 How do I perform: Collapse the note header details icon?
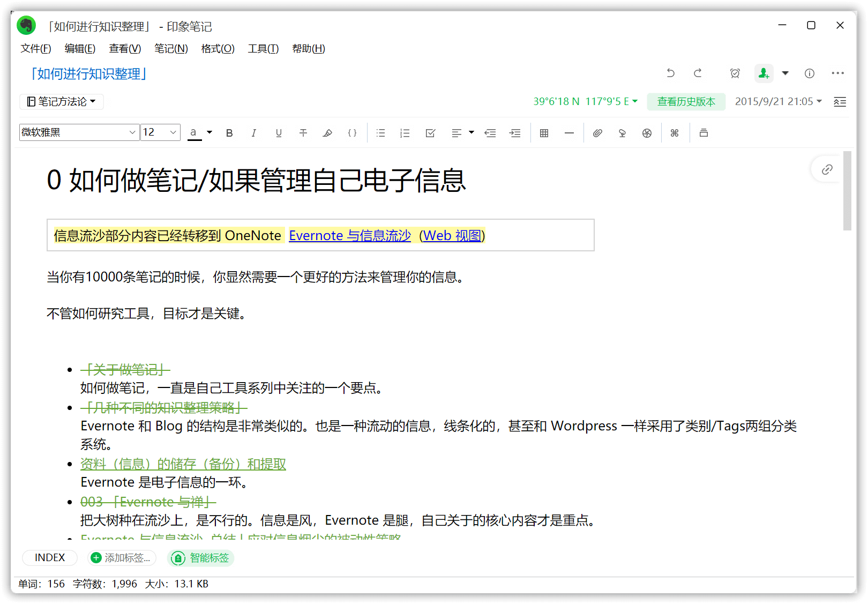tap(840, 102)
